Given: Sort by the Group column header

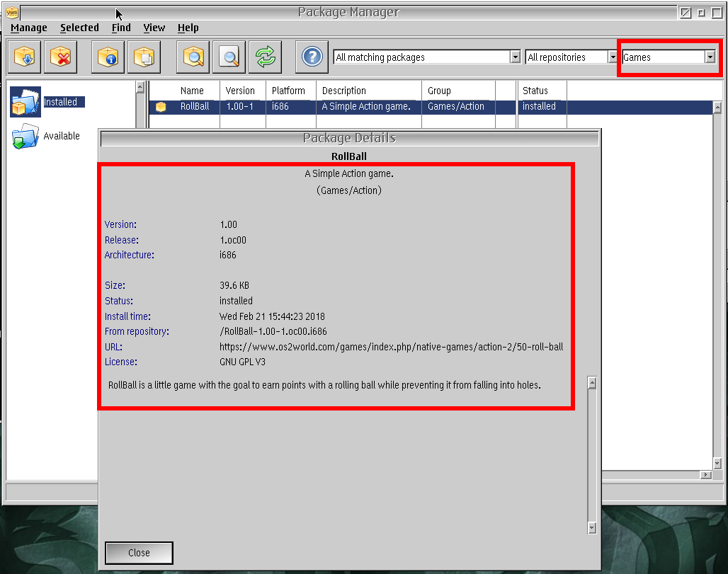Looking at the screenshot, I should 439,91.
